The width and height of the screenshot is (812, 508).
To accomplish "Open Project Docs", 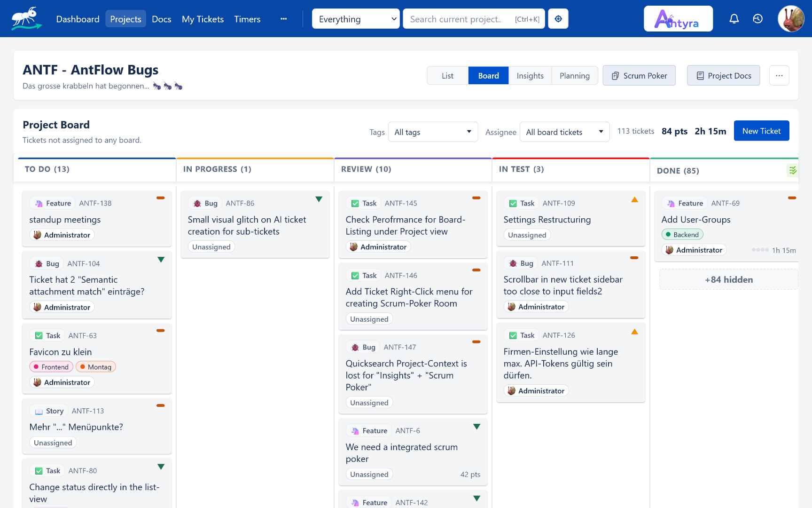I will (x=724, y=76).
